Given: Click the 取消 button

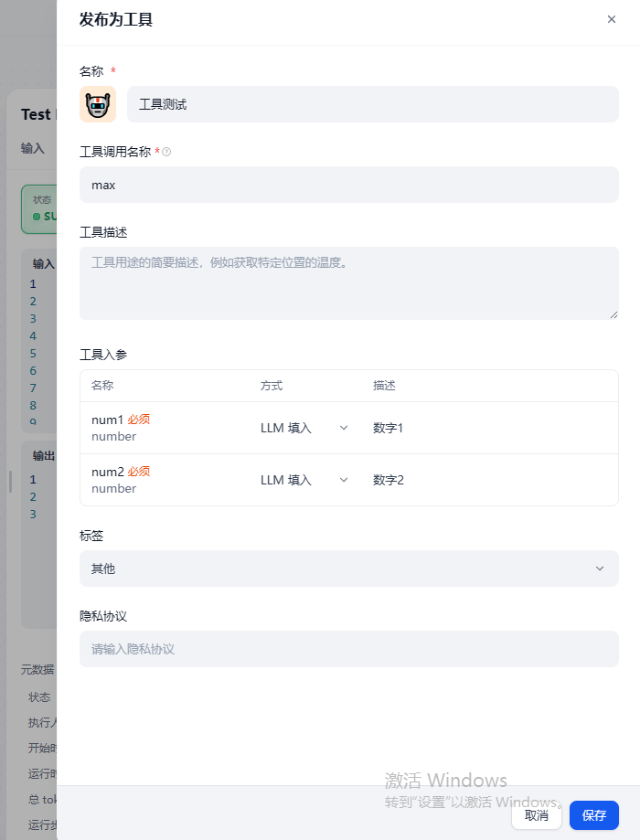Looking at the screenshot, I should (x=537, y=815).
